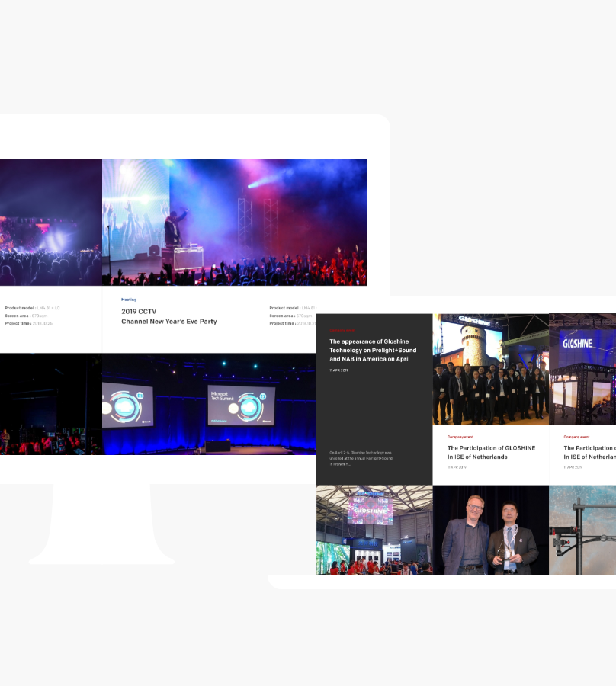Screen dimensions: 616x686
Task: Click 'Company event' label beneath the group photo
Action: click(x=460, y=437)
